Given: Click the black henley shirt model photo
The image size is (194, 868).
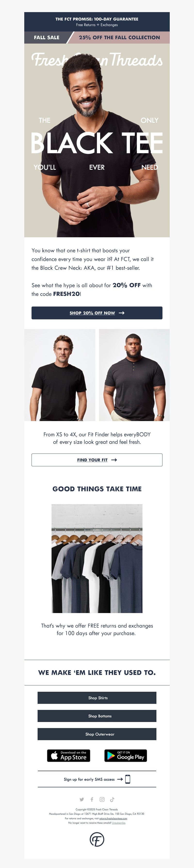Looking at the screenshot, I should coord(134,375).
